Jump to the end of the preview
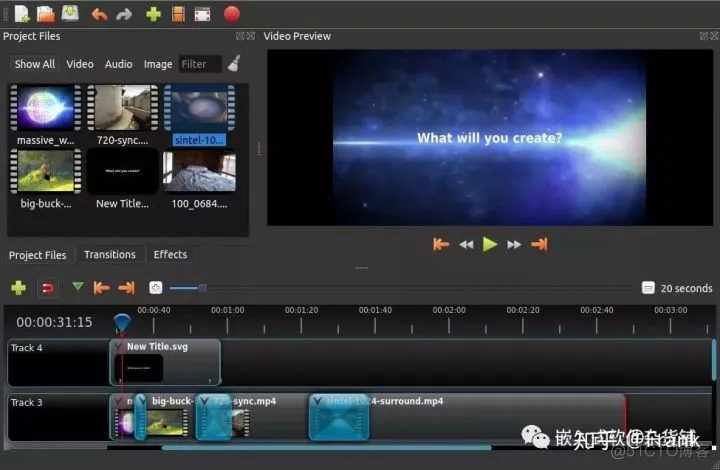The width and height of the screenshot is (720, 470). [x=539, y=244]
